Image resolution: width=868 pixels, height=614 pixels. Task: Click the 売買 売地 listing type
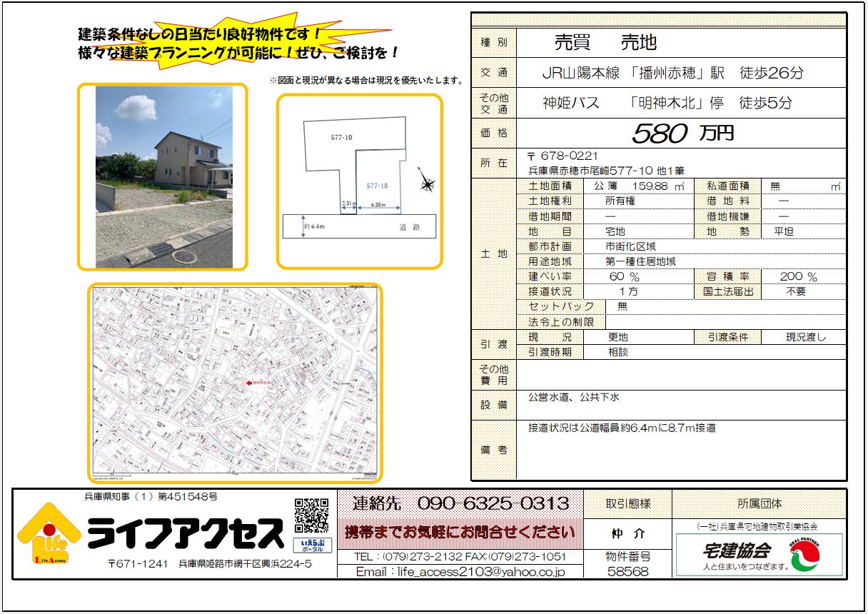pos(605,43)
